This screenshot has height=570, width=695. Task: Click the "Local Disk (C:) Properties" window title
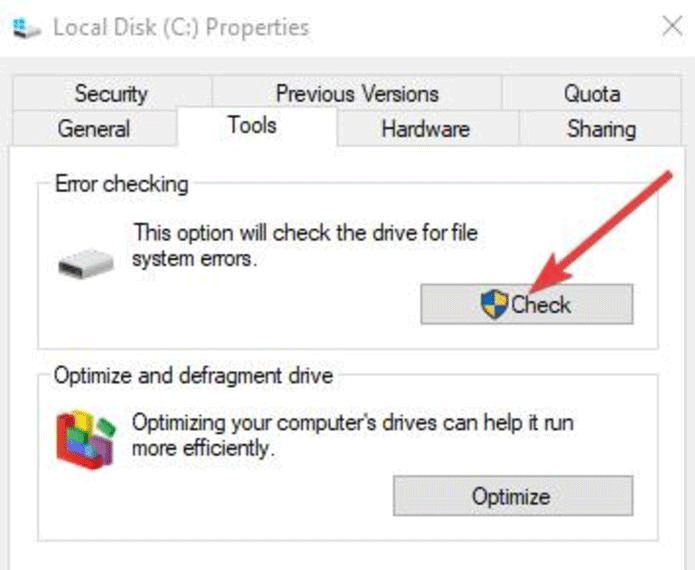click(x=181, y=27)
